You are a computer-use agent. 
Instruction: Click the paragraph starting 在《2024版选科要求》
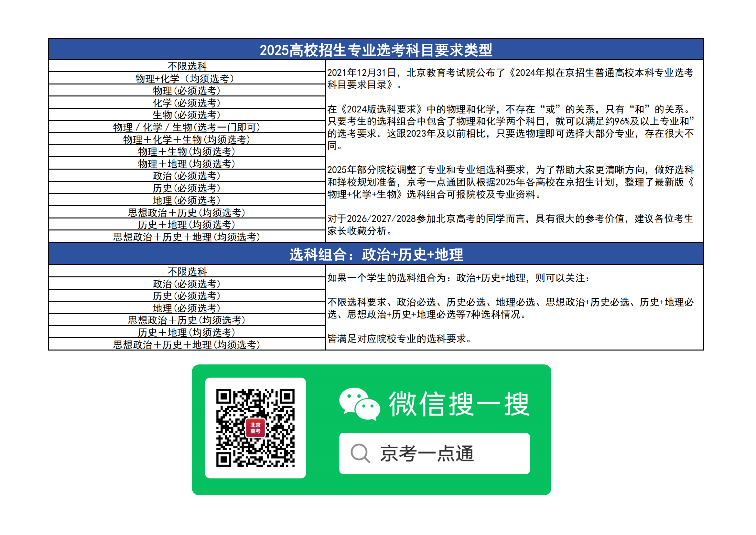pyautogui.click(x=511, y=127)
